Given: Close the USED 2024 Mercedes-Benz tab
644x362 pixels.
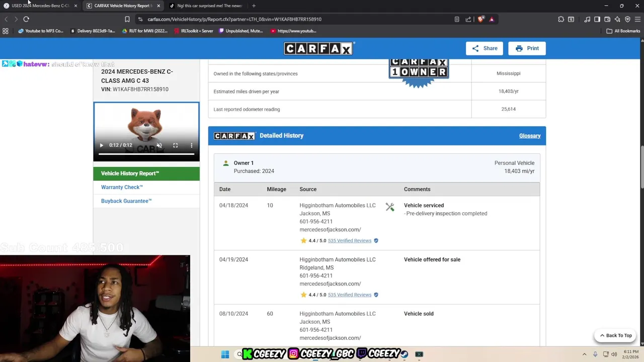Looking at the screenshot, I should pyautogui.click(x=75, y=6).
